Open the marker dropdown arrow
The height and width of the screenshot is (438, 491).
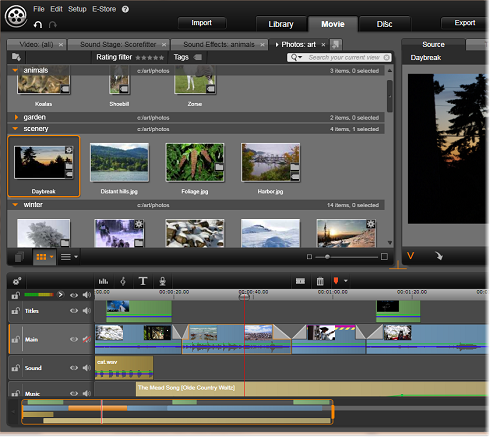(x=346, y=281)
